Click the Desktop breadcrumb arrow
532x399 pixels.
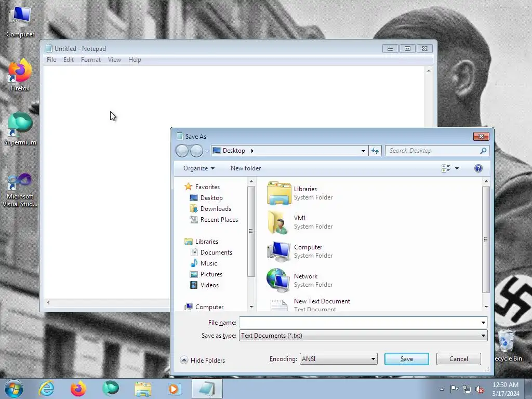(x=252, y=151)
